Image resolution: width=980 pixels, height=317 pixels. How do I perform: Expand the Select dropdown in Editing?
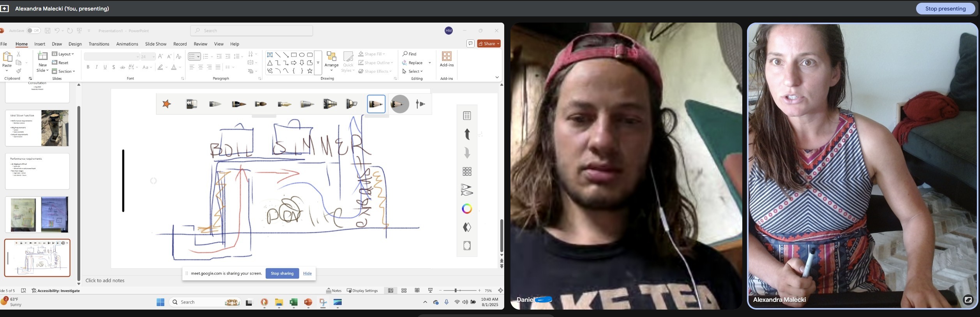[x=413, y=71]
